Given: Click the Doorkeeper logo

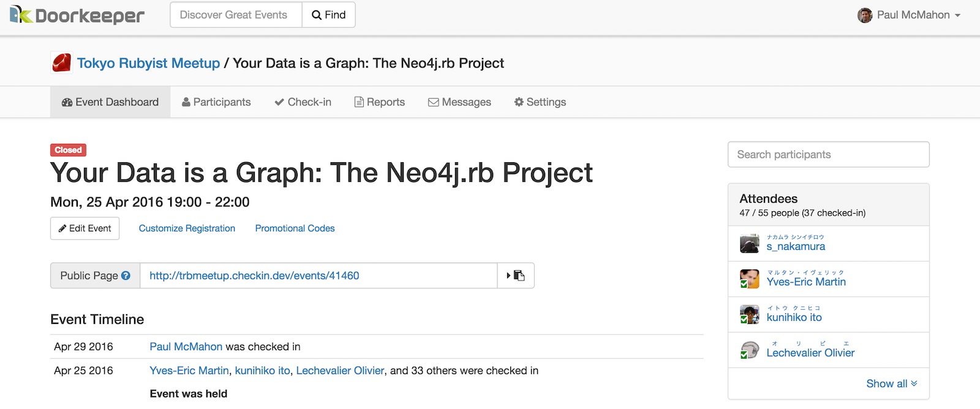Looking at the screenshot, I should [77, 15].
